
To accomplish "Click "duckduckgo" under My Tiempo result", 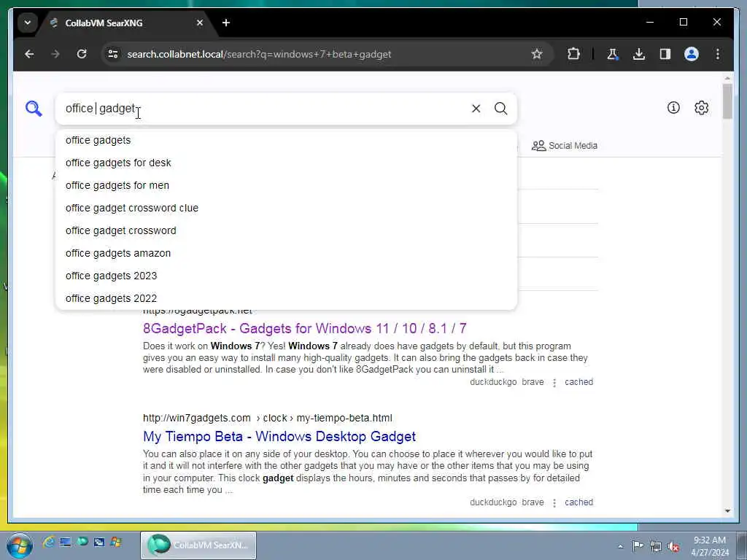I will point(493,502).
